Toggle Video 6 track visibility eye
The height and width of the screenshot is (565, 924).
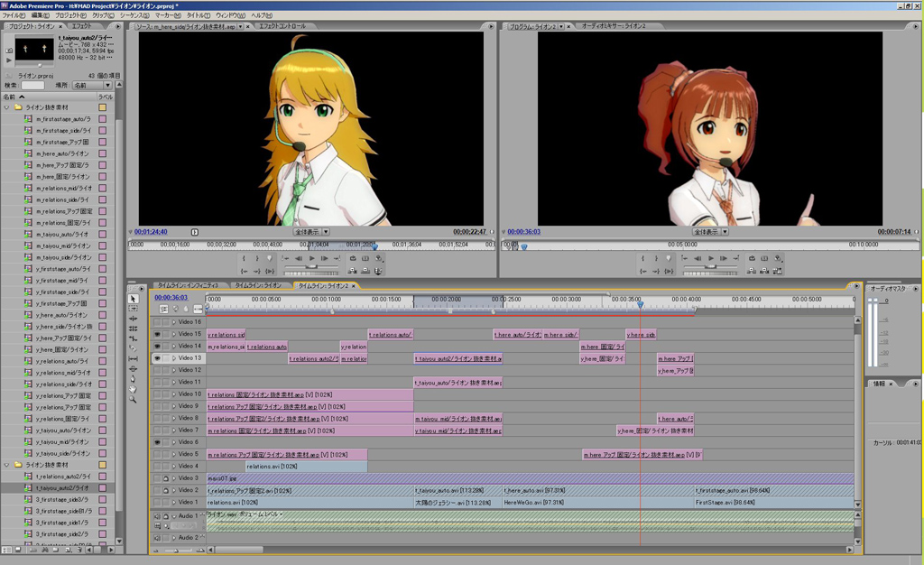pyautogui.click(x=157, y=442)
